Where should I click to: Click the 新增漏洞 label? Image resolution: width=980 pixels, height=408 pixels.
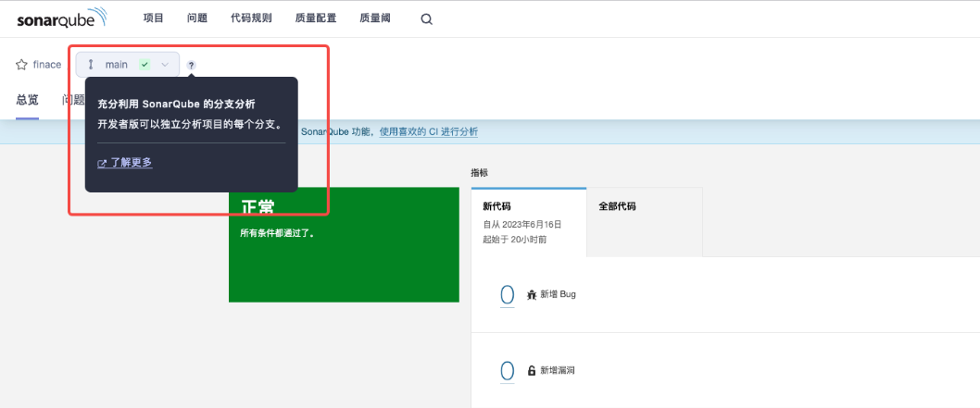click(x=558, y=371)
